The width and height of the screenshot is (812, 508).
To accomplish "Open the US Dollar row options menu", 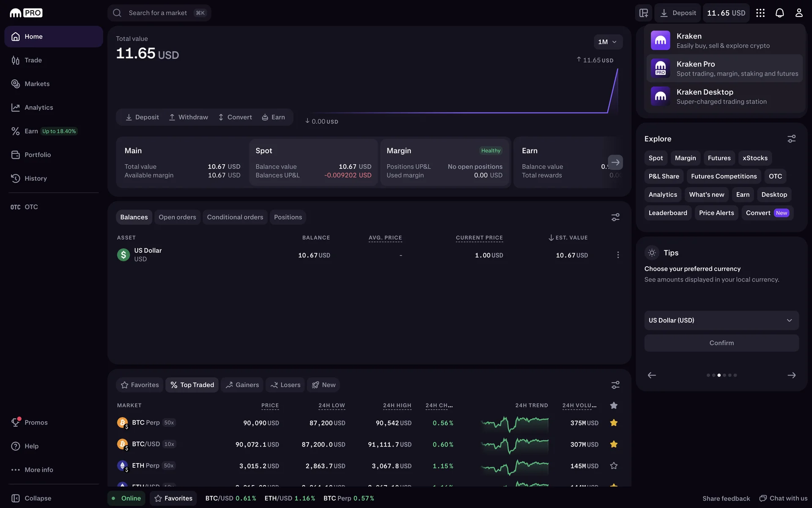I will tap(618, 255).
